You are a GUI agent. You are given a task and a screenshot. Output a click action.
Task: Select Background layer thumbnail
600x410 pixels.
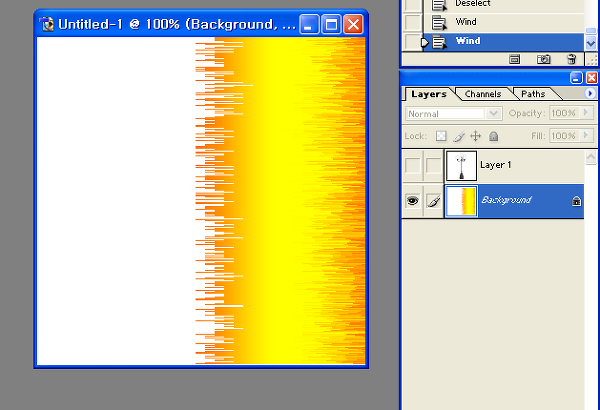(x=462, y=201)
